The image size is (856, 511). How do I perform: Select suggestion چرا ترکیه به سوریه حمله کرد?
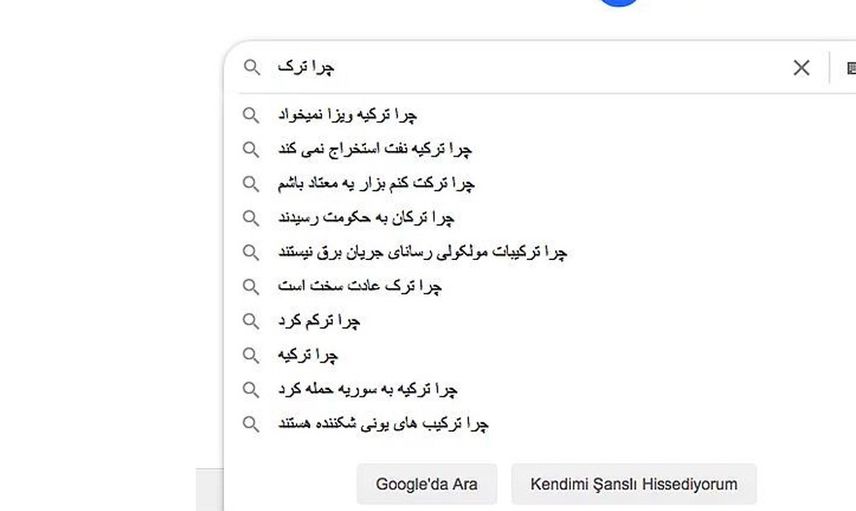point(367,389)
